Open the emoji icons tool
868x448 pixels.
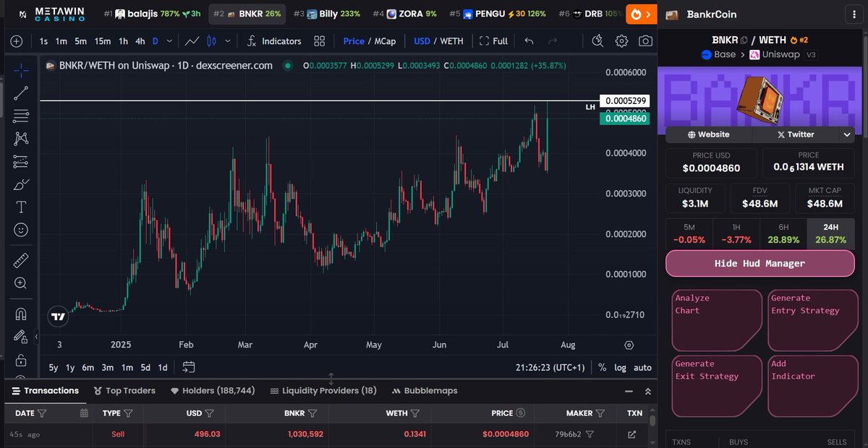[21, 230]
